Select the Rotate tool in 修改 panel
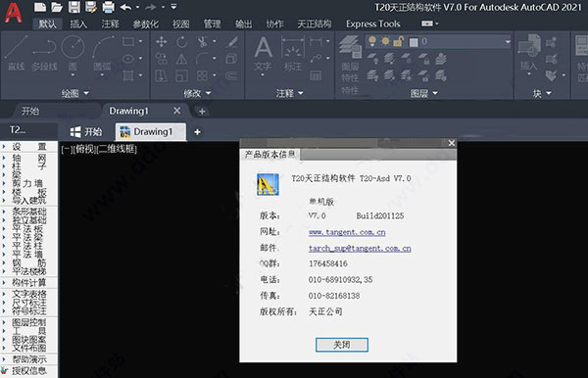588x378 pixels. 182,41
